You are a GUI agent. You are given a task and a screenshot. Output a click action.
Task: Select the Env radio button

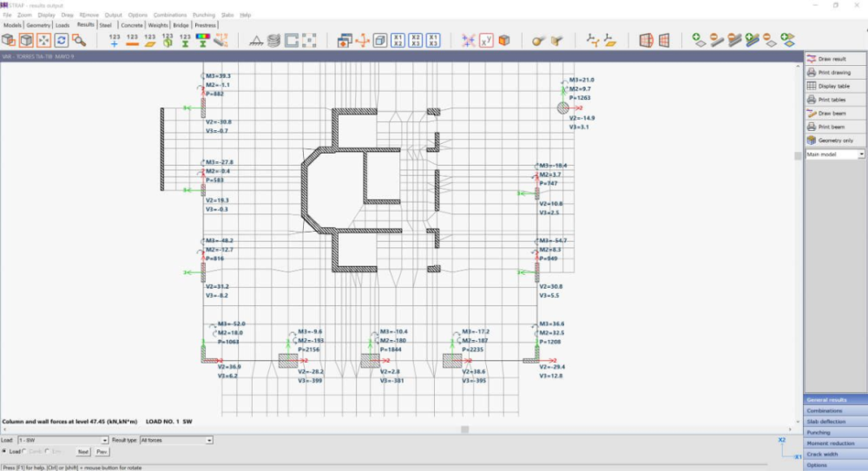(x=47, y=451)
